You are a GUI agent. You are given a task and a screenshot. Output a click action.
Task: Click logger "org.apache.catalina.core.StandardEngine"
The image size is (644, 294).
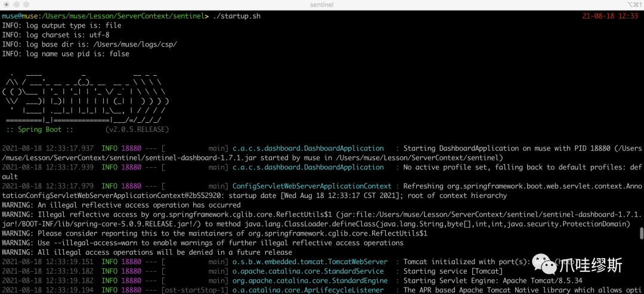(x=310, y=280)
